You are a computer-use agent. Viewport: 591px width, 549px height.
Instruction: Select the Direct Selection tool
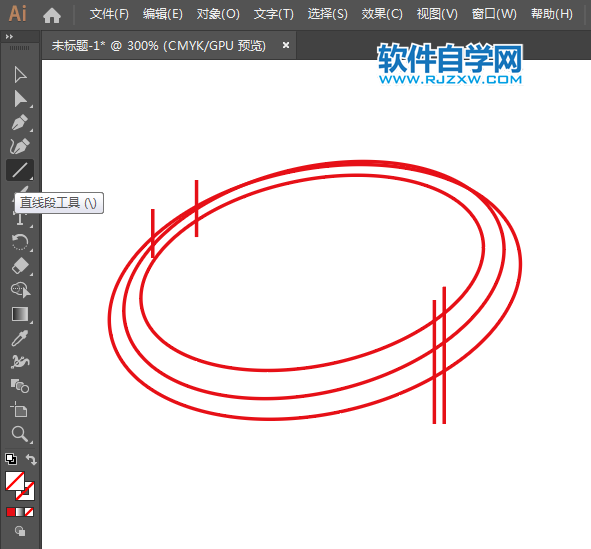(x=20, y=99)
